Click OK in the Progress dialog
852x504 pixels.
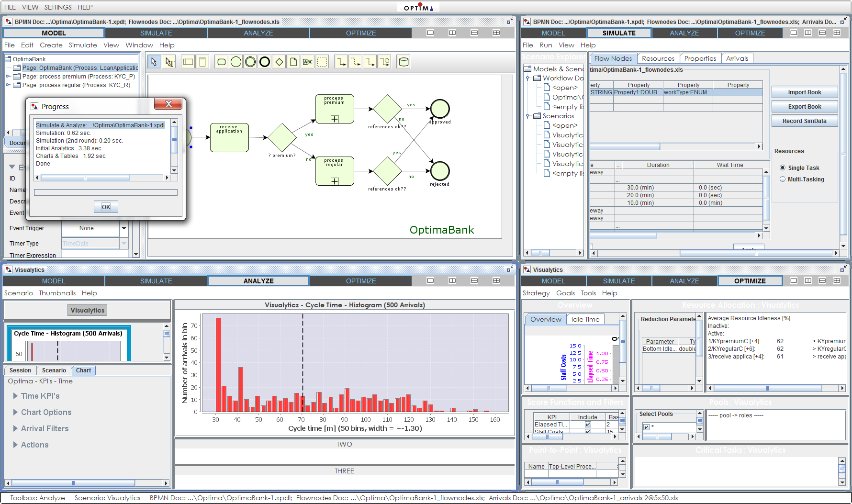click(106, 207)
